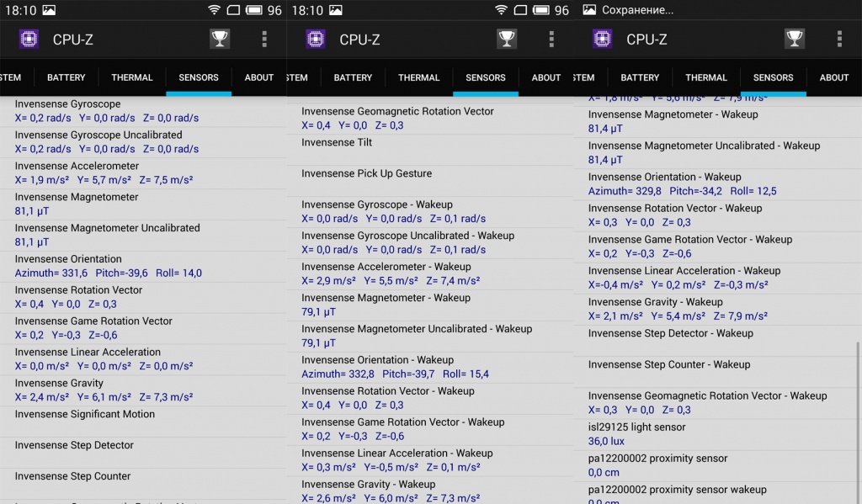Tap Invensense Gyroscope - Wakeup in the middle screenshot
The width and height of the screenshot is (862, 504).
(430, 212)
